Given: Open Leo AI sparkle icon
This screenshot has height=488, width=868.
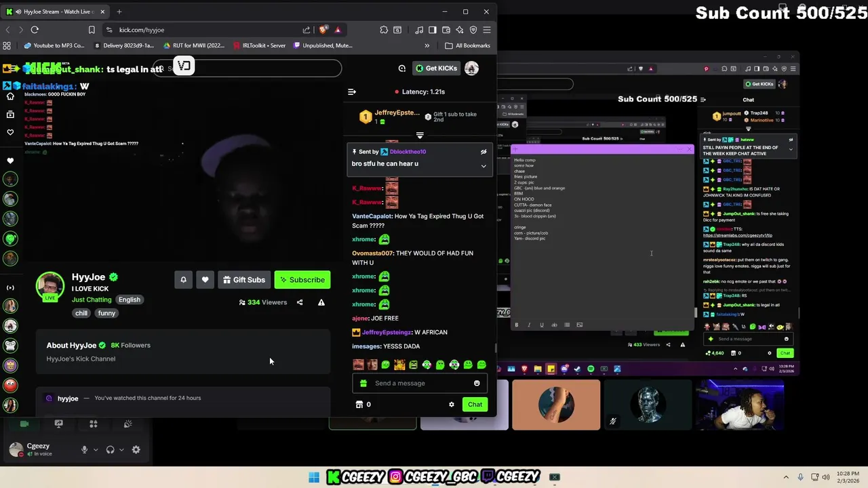Looking at the screenshot, I should (460, 30).
